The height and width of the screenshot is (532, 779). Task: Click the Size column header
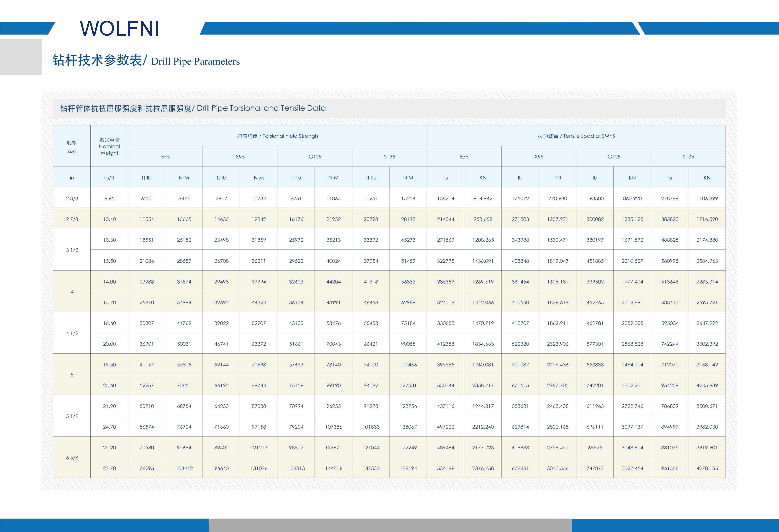[72, 147]
